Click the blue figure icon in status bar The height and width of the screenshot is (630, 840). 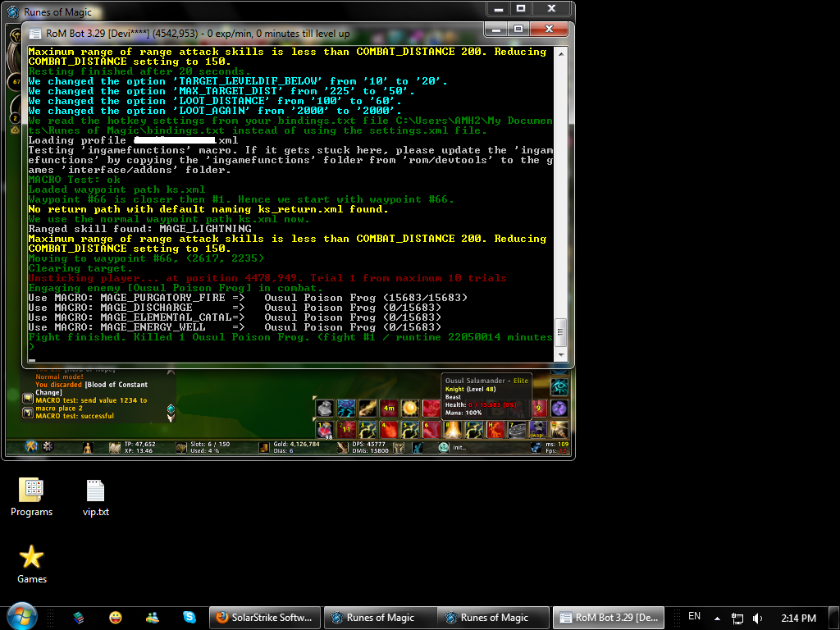[x=417, y=447]
